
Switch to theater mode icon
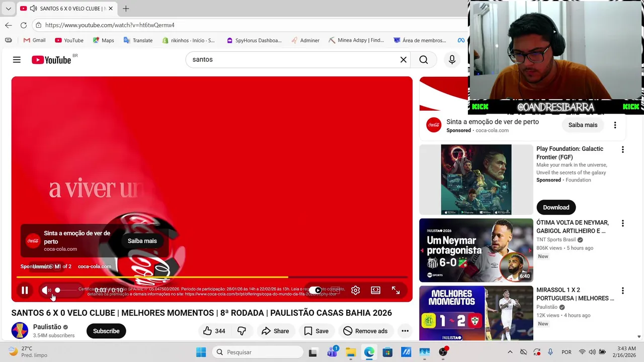click(x=375, y=290)
